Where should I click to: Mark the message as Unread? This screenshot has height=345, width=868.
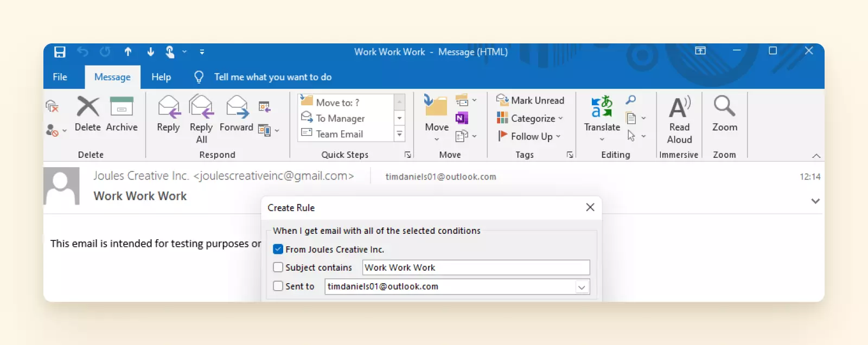tap(531, 100)
